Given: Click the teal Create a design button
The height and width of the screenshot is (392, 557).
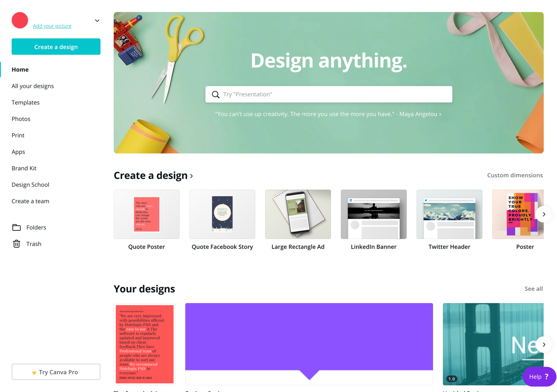Looking at the screenshot, I should coord(56,46).
